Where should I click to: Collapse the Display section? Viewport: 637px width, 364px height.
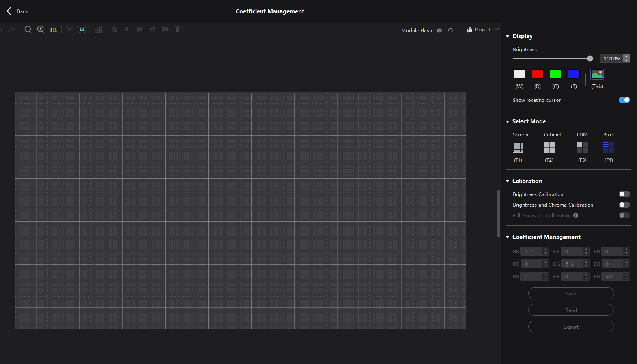508,36
